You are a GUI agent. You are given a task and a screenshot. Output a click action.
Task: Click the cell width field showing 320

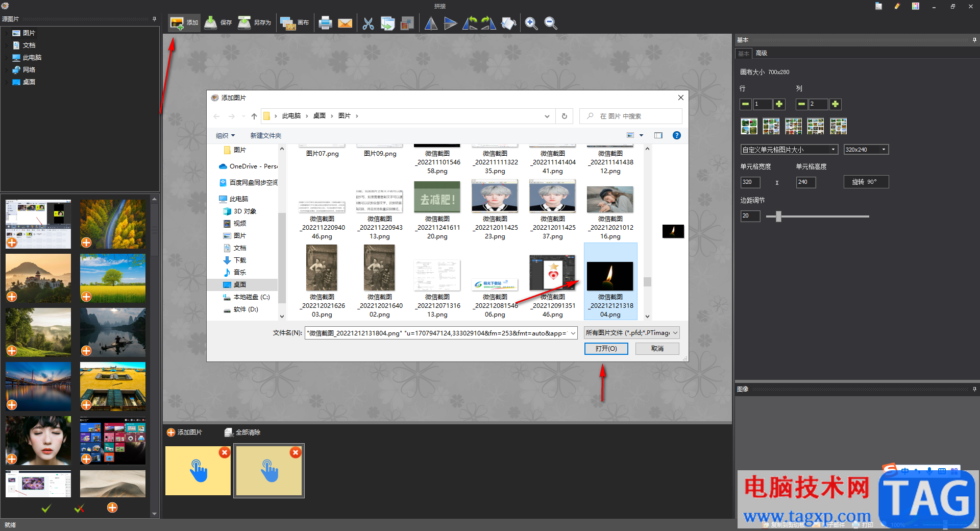point(750,182)
